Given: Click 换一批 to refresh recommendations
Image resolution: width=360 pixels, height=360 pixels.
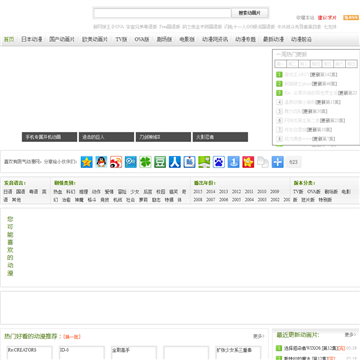Looking at the screenshot, I should click(72, 337).
